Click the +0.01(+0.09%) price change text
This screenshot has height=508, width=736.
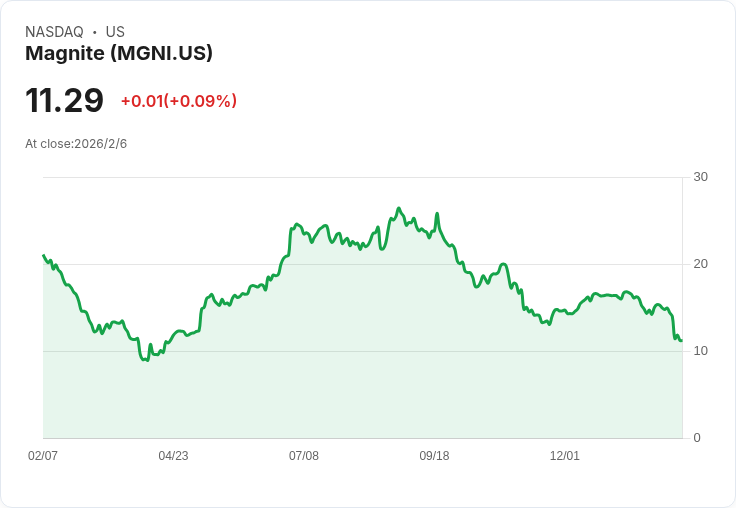tap(179, 101)
